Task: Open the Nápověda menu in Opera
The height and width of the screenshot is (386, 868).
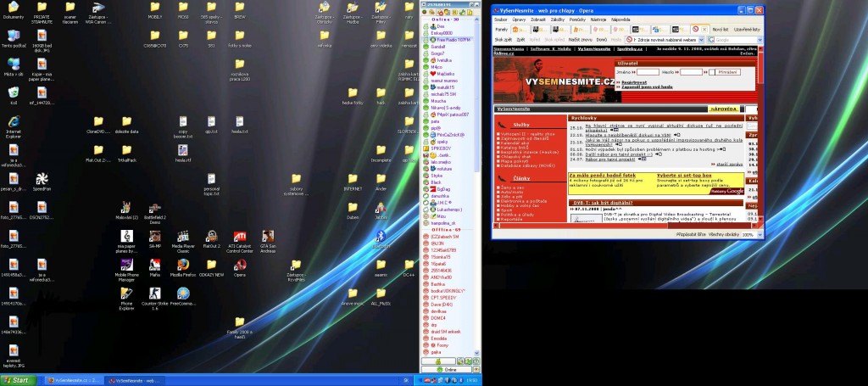Action: click(620, 20)
